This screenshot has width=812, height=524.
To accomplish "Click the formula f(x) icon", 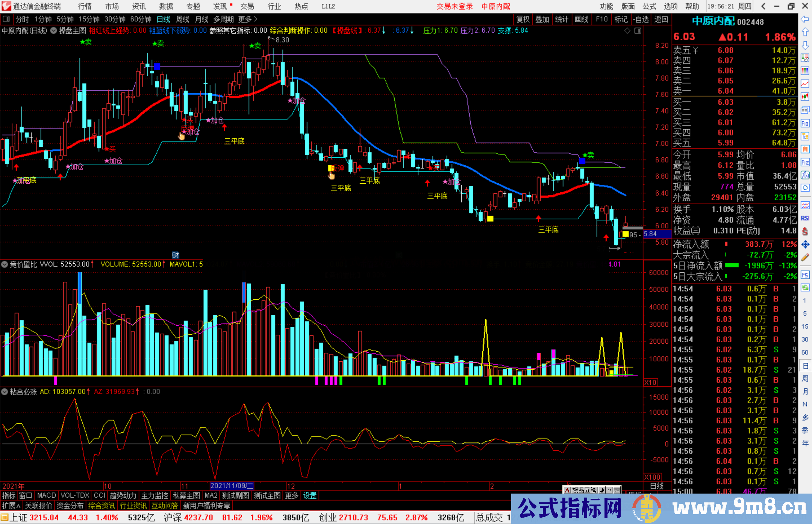I will [x=805, y=175].
